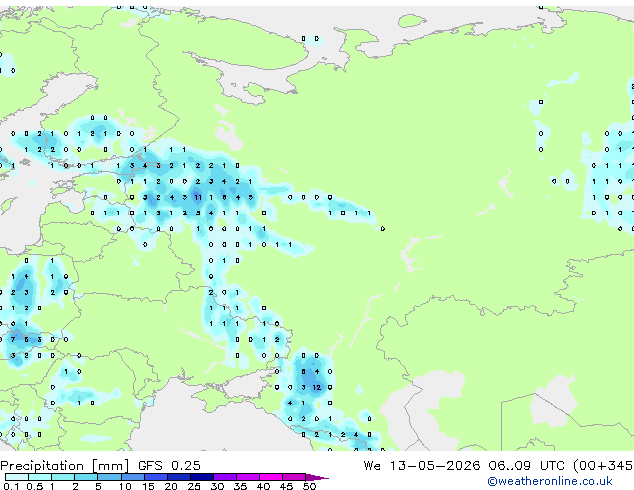The image size is (634, 490).
Task: Click the 'GFS 0.25' model label
Action: tap(169, 466)
